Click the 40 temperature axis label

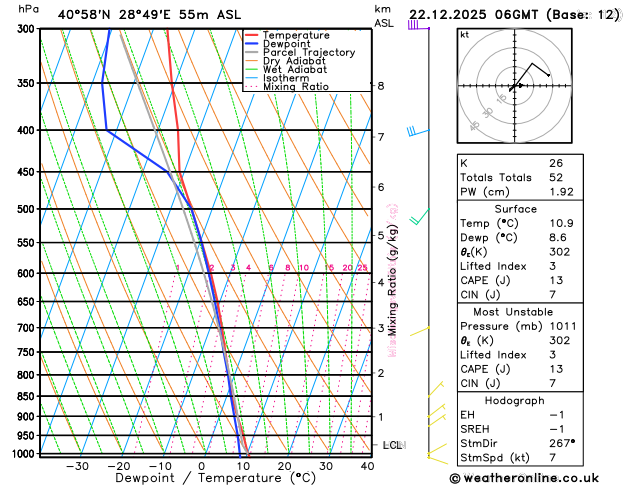pos(367,466)
